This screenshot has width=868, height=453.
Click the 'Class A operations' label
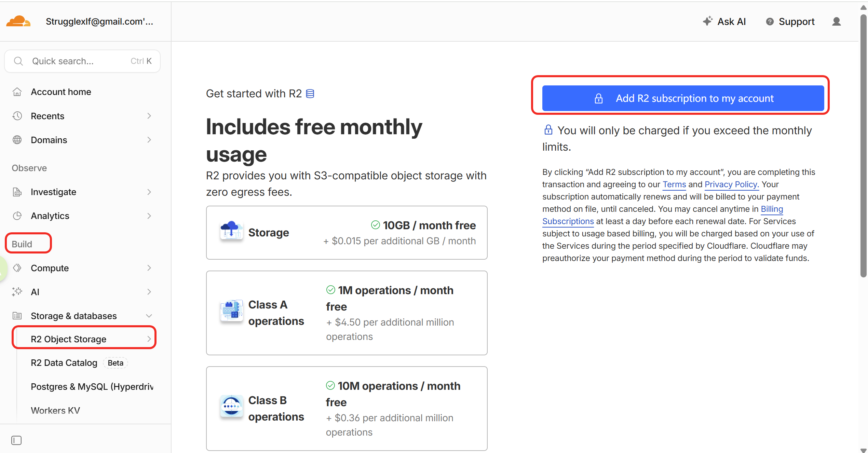tap(276, 313)
